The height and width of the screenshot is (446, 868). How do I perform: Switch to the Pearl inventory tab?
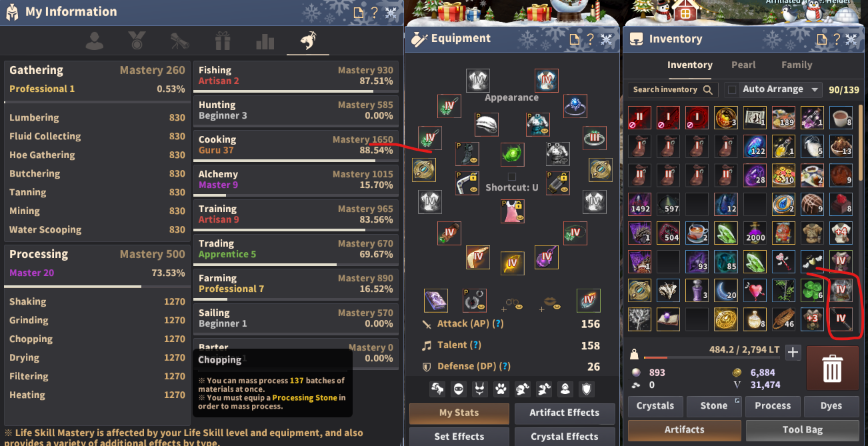743,65
